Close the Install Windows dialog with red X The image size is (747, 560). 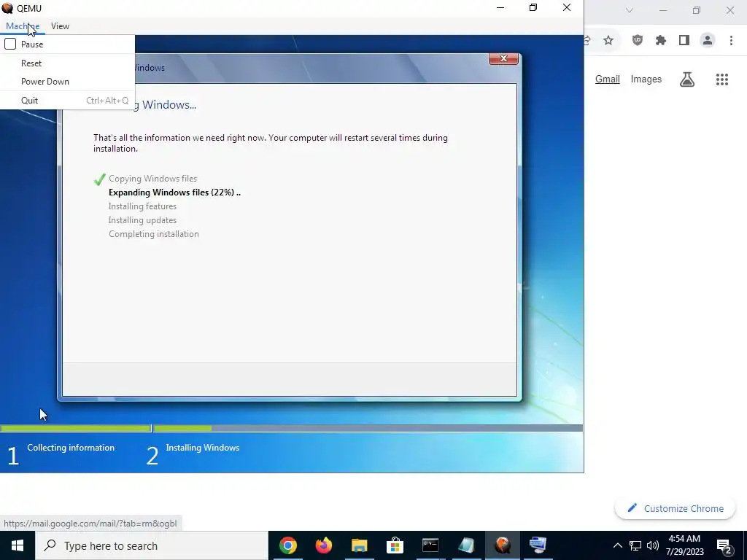click(503, 58)
